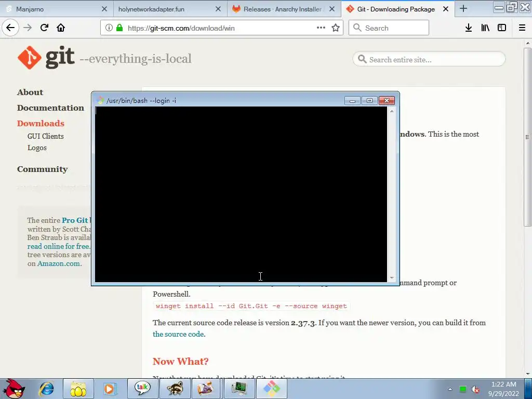Bookmark this page with the star icon
This screenshot has height=399, width=532.
coord(336,28)
